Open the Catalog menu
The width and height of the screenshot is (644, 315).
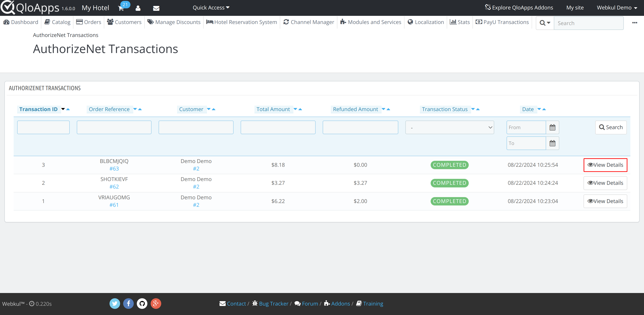click(x=57, y=22)
